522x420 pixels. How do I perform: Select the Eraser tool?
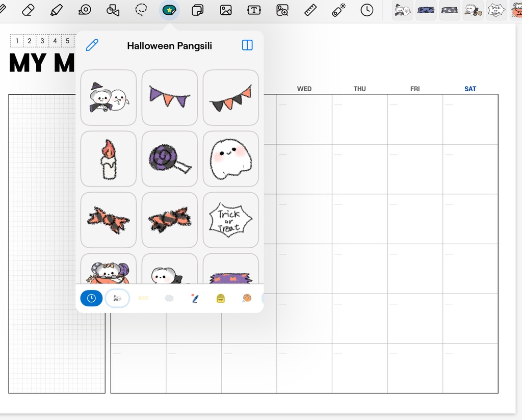(28, 10)
